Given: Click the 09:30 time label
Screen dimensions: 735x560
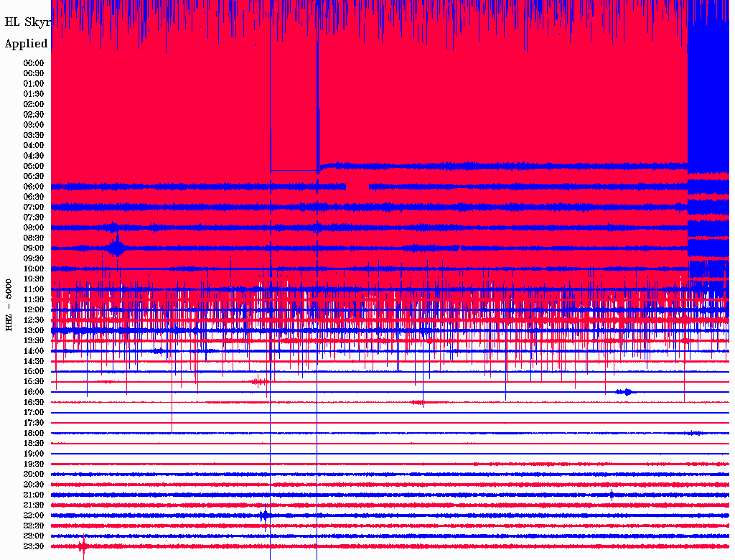Looking at the screenshot, I should pyautogui.click(x=34, y=258).
